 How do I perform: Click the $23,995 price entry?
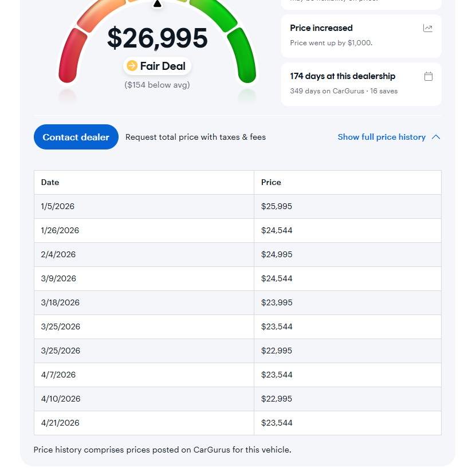tap(277, 302)
